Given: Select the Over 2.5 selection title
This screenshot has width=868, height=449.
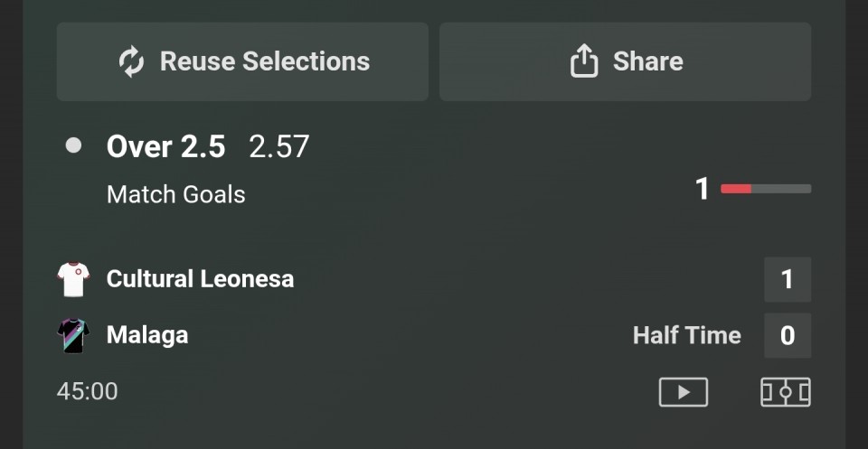Looking at the screenshot, I should (x=165, y=146).
